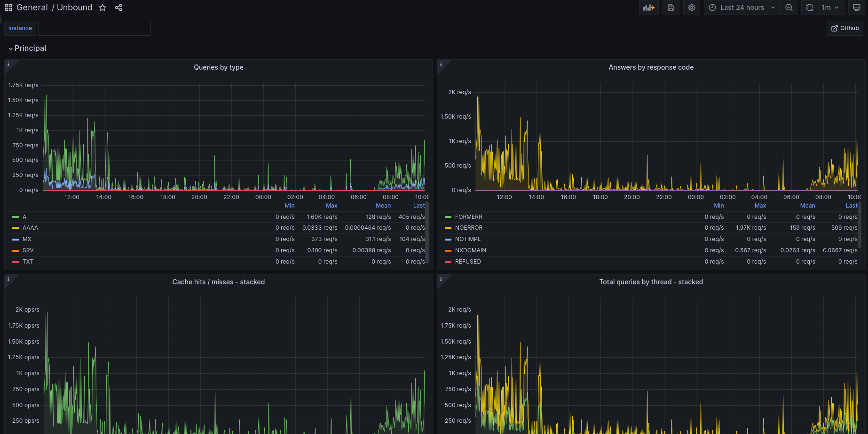This screenshot has width=868, height=434.
Task: Open the Queries by type panel menu
Action: 219,67
